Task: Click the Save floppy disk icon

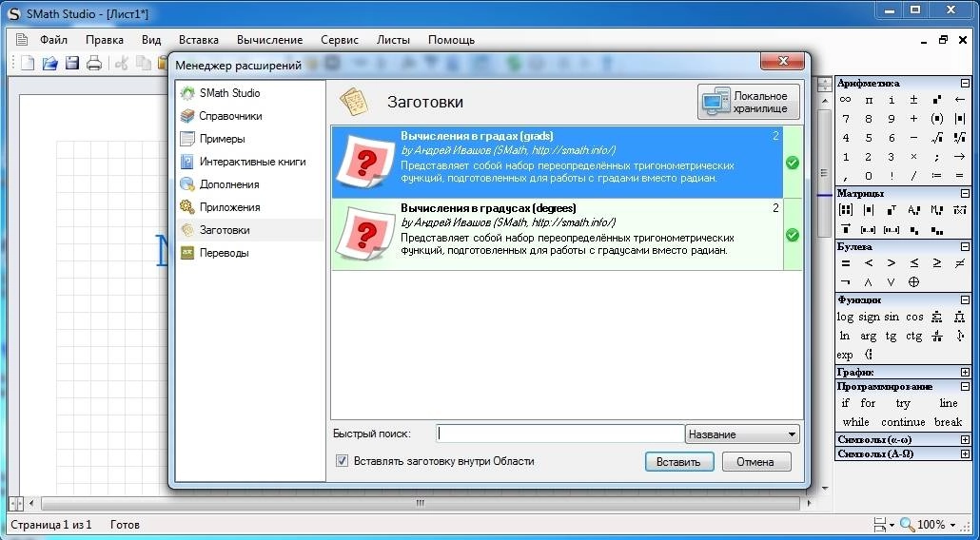Action: pyautogui.click(x=72, y=63)
